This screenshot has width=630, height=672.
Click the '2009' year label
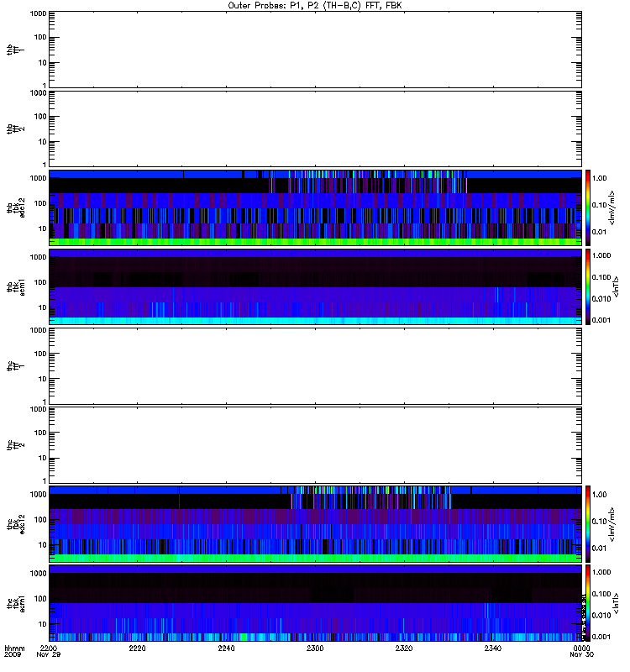click(x=12, y=655)
